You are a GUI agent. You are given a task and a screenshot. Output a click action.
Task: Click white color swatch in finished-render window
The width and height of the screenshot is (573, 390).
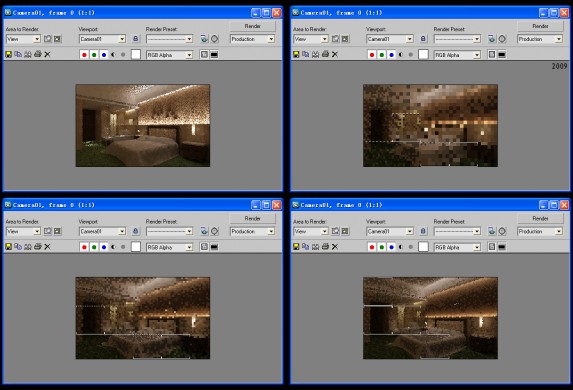136,54
